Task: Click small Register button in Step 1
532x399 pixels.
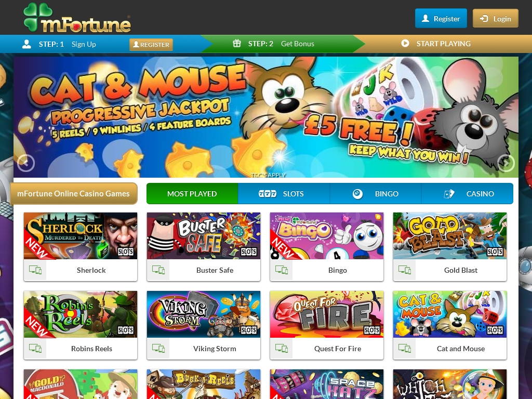Action: coord(151,45)
